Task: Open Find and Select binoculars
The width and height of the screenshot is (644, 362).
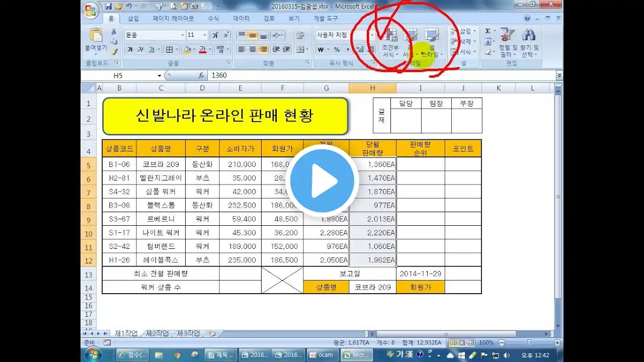Action: (x=529, y=35)
